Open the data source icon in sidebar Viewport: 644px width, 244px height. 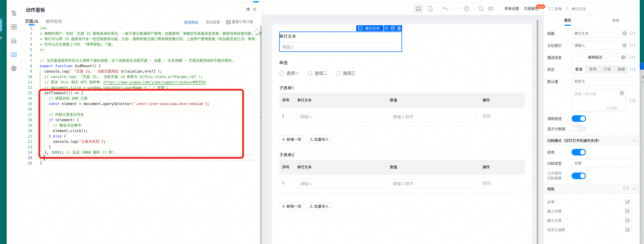pos(14,41)
